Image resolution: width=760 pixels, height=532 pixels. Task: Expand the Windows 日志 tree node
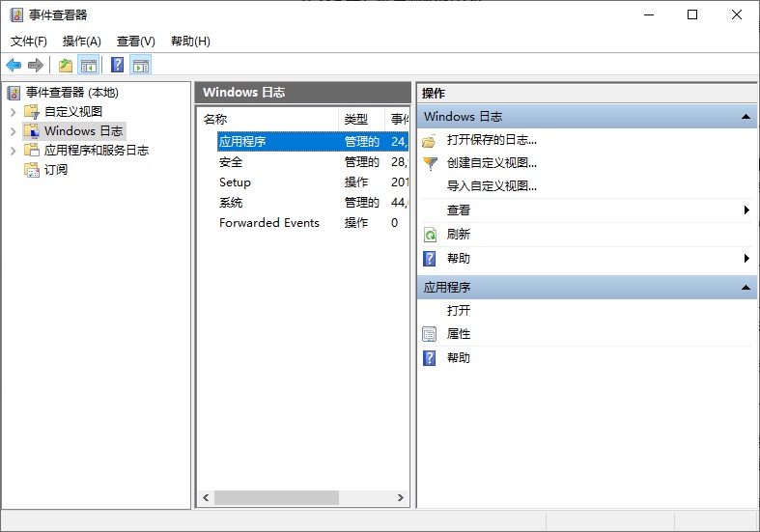click(14, 131)
